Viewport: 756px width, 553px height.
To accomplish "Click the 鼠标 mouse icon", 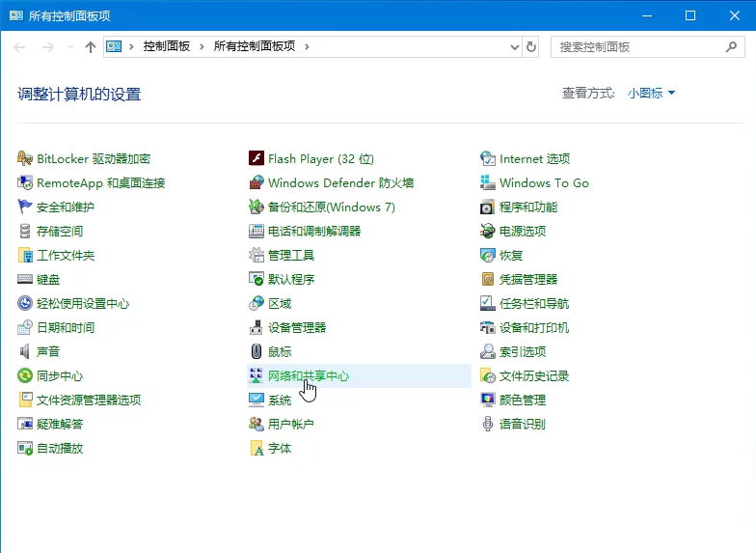I will [256, 351].
